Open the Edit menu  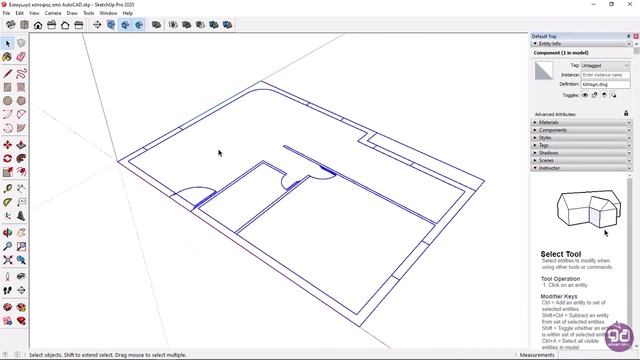20,13
